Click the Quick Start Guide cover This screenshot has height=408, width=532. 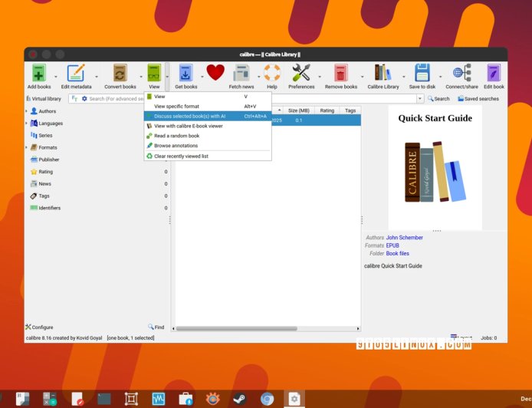click(x=434, y=170)
